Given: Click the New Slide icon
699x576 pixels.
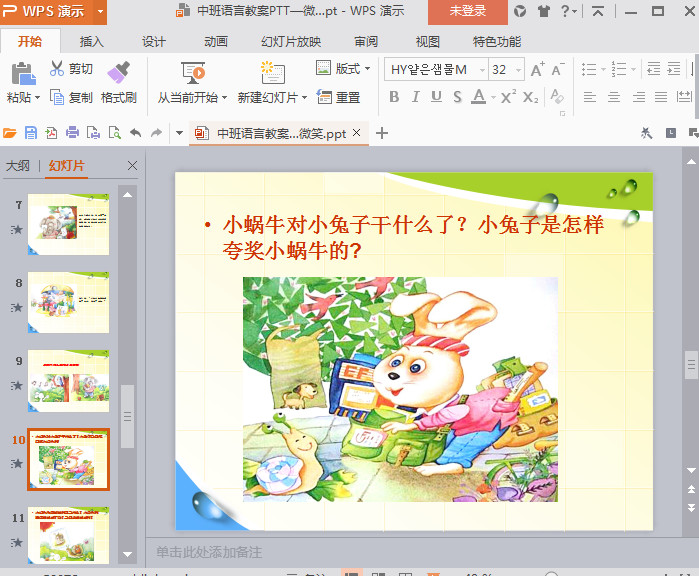Looking at the screenshot, I should click(x=272, y=73).
